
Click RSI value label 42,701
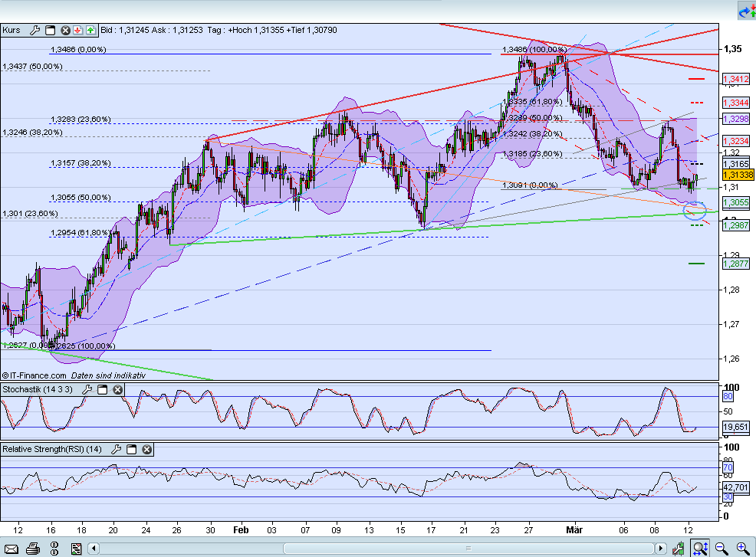tap(736, 487)
